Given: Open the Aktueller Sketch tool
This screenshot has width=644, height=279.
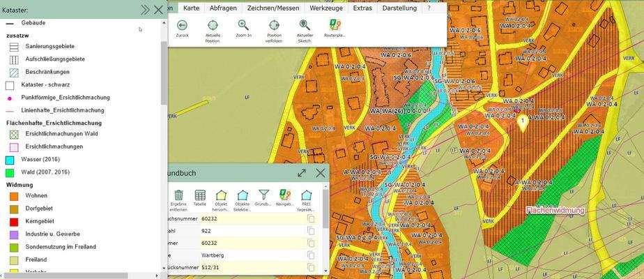Looking at the screenshot, I should point(304,25).
